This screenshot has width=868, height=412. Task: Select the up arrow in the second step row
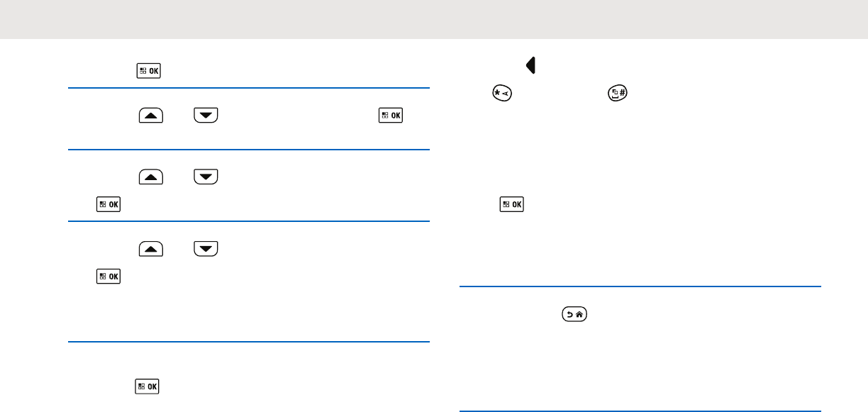point(152,174)
